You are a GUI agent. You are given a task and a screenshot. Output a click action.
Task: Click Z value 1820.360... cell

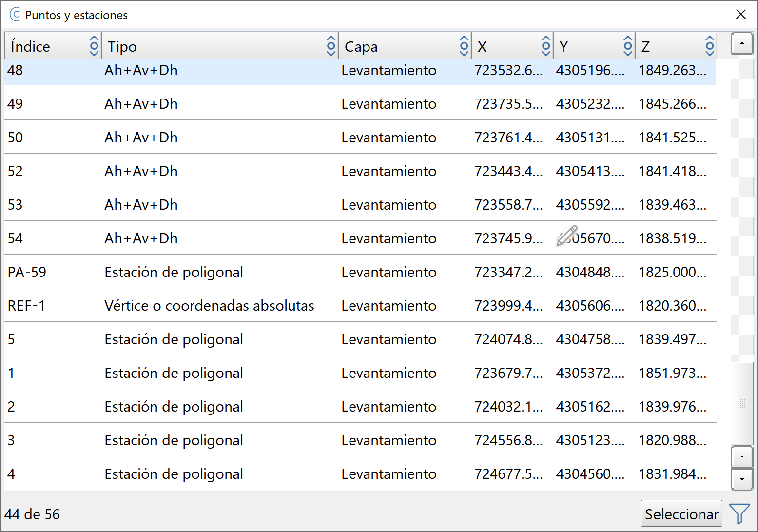coord(676,305)
